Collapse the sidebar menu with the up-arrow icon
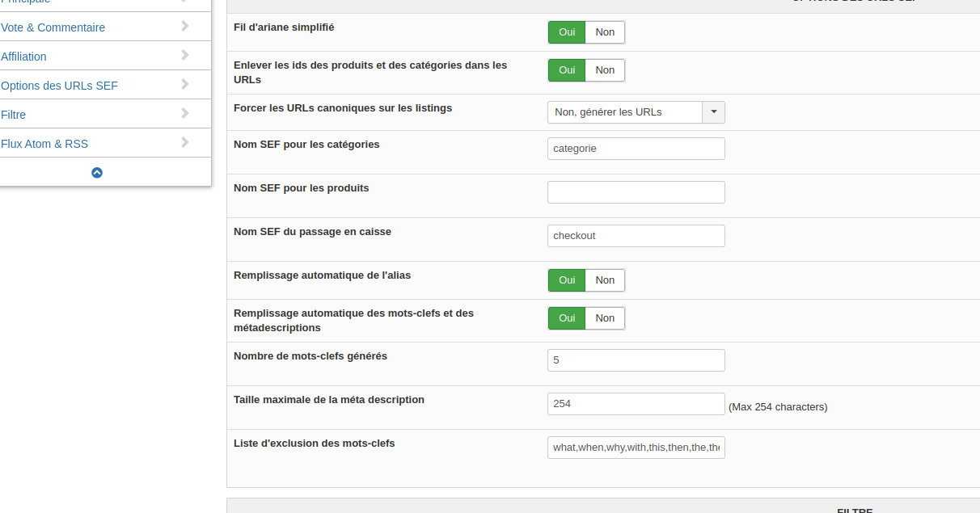 (97, 172)
